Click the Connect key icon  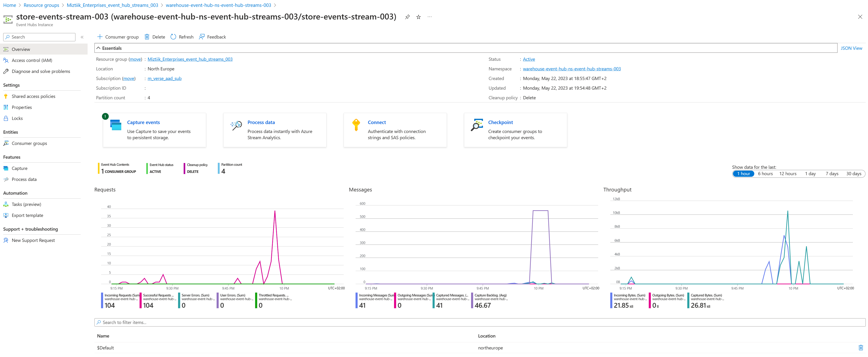point(356,125)
